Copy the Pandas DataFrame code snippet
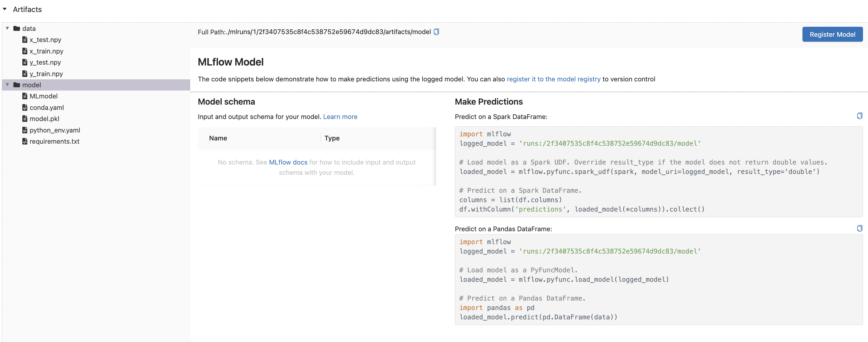The width and height of the screenshot is (868, 342). pos(860,228)
